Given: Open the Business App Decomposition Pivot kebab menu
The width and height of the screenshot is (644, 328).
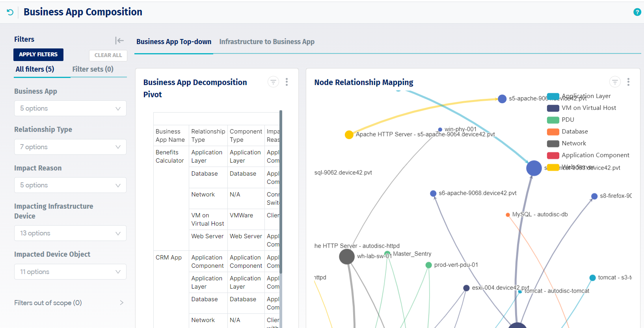Looking at the screenshot, I should pyautogui.click(x=287, y=82).
